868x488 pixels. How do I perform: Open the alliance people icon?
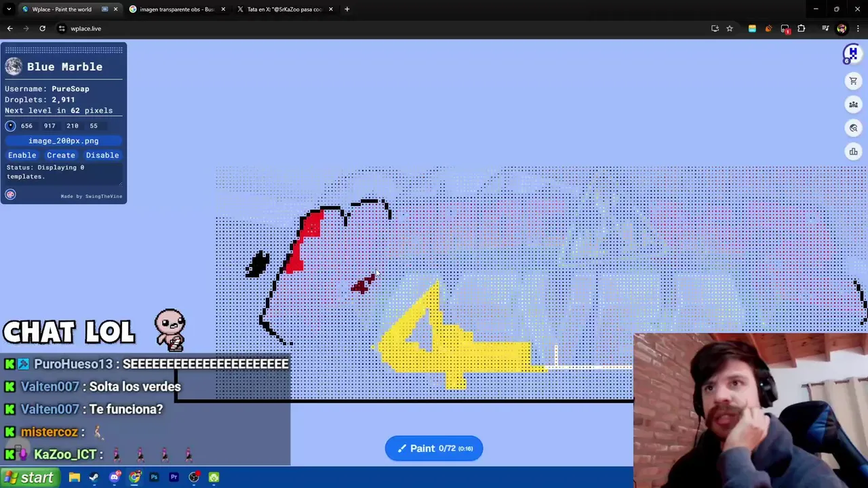[x=854, y=104]
